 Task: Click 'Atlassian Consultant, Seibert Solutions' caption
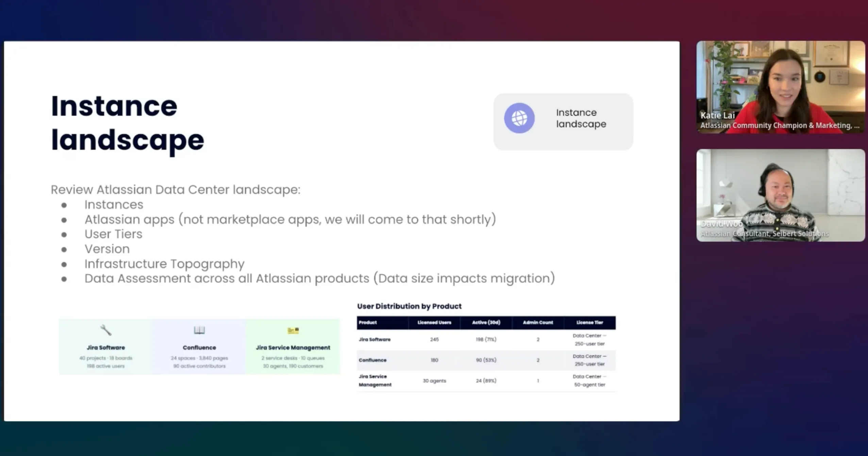coord(764,234)
